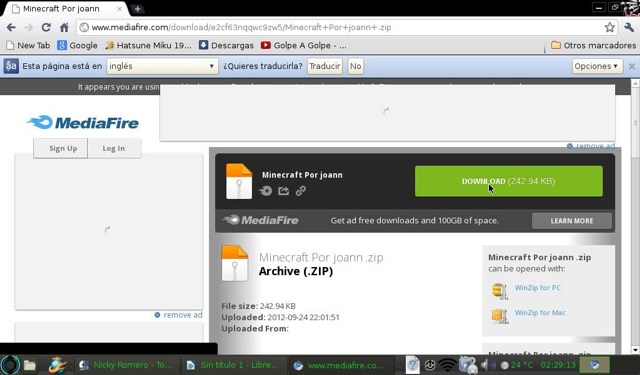Open the browser home page icon
640x375 pixels.
pos(64,27)
